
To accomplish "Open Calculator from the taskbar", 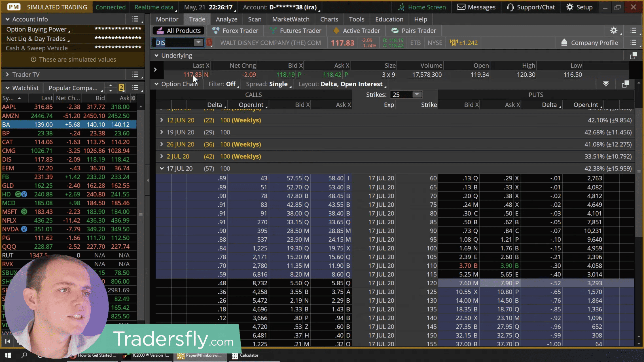I will click(245, 355).
